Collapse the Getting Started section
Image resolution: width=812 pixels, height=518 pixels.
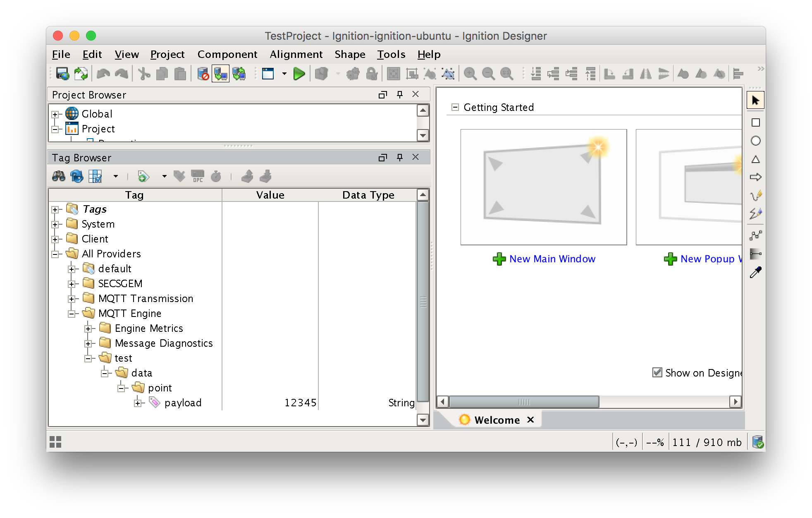(455, 107)
